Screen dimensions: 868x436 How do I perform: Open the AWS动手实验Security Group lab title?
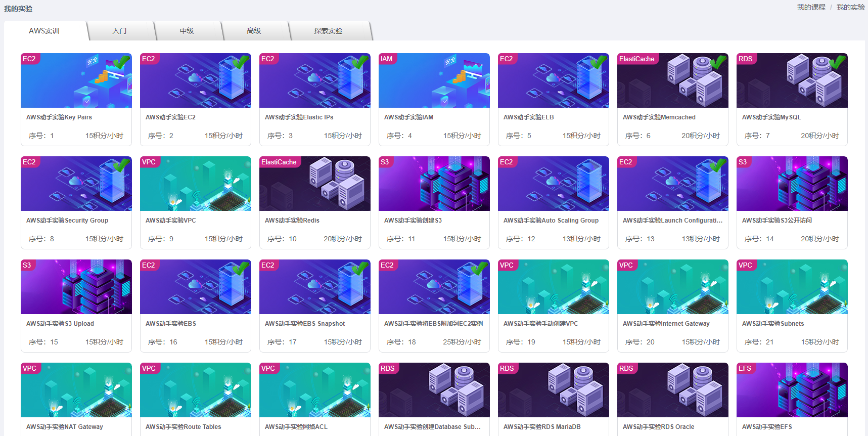pyautogui.click(x=67, y=221)
